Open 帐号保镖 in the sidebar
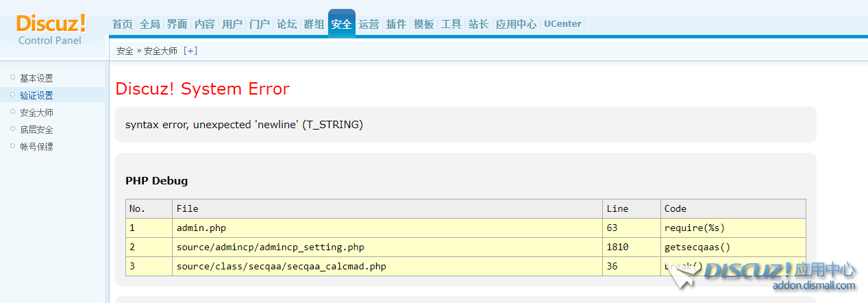 [x=36, y=147]
